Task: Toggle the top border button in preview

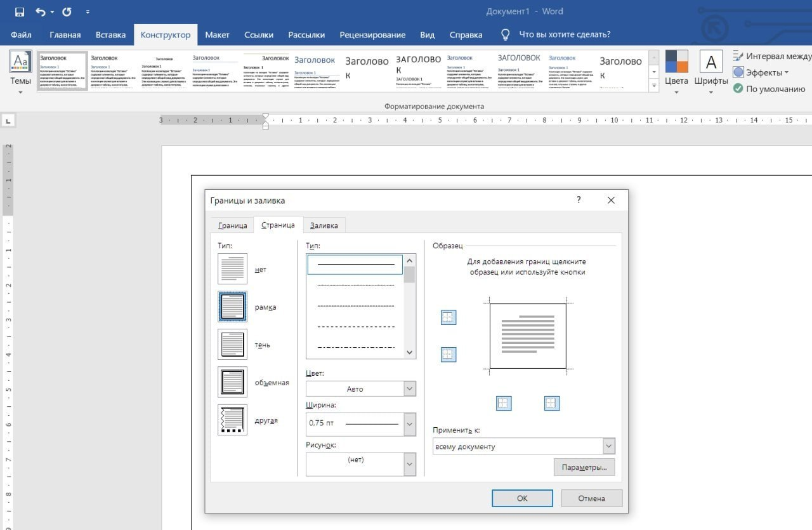Action: point(449,317)
